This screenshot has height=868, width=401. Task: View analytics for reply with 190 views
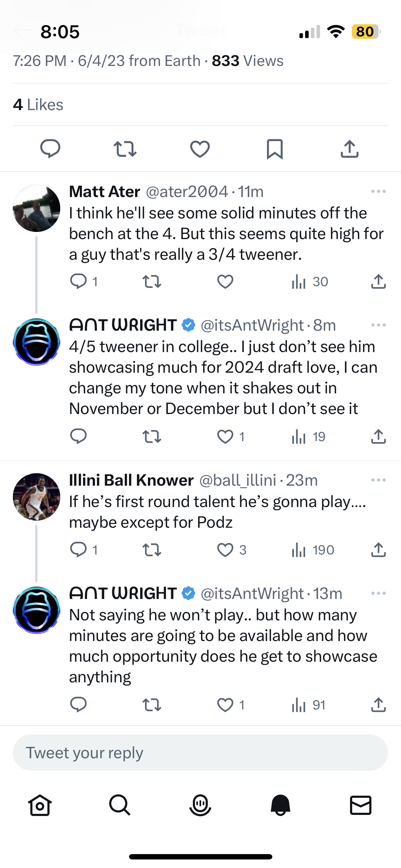313,550
